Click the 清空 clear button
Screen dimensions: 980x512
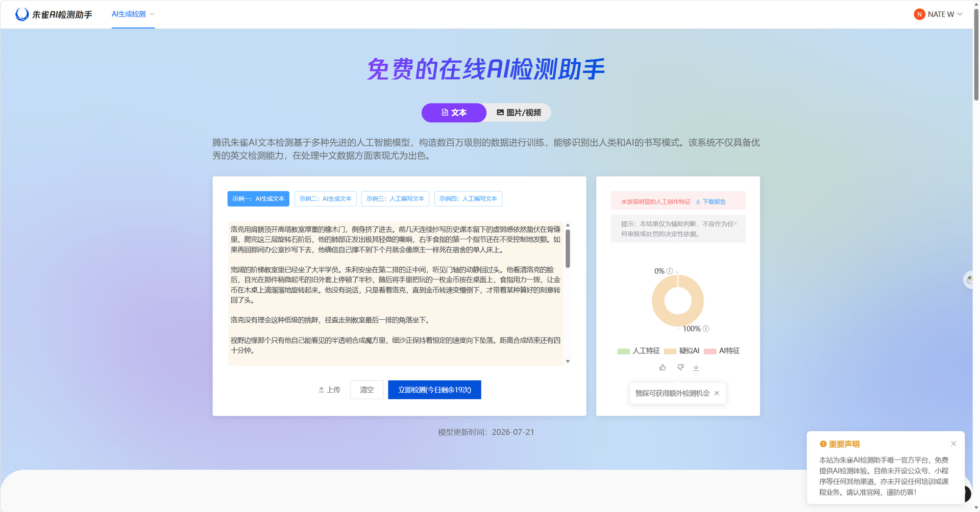(366, 390)
